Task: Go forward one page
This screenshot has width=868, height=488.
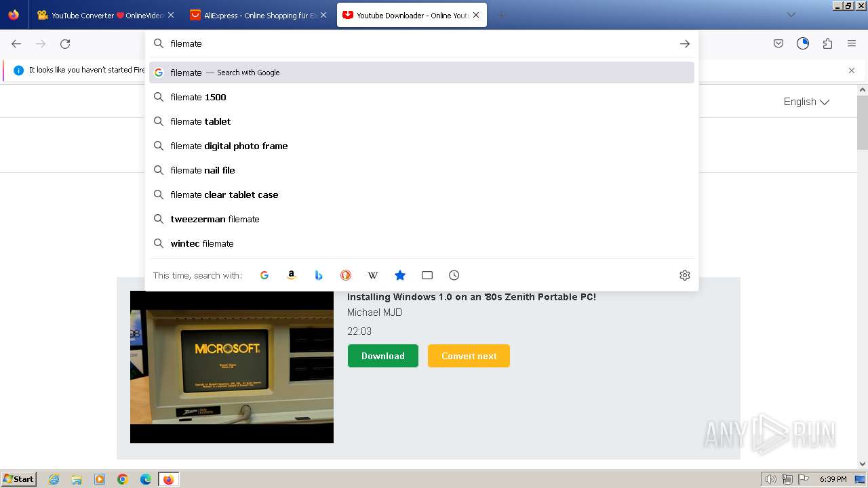Action: [41, 43]
